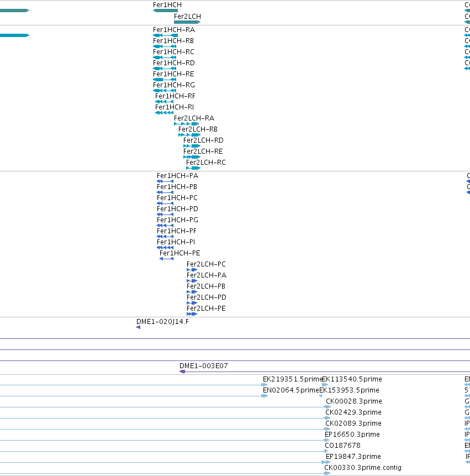Select protein Fer1HCH-PF

[x=165, y=237]
